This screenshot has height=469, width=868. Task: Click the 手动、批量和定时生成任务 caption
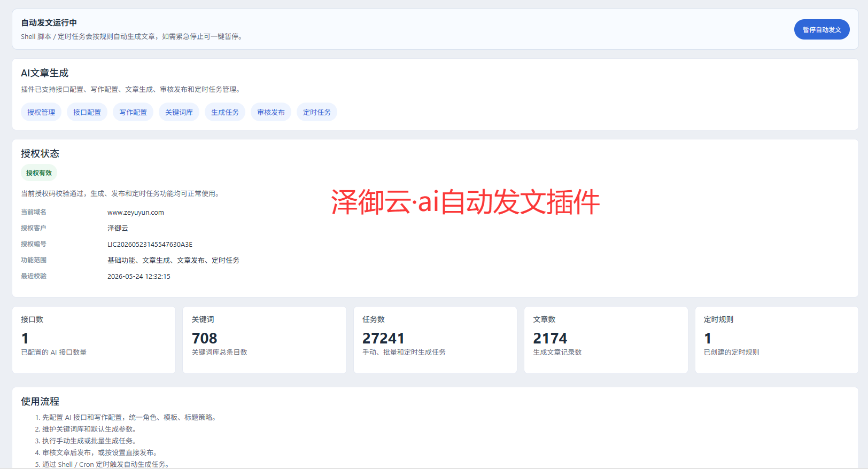[x=404, y=353]
